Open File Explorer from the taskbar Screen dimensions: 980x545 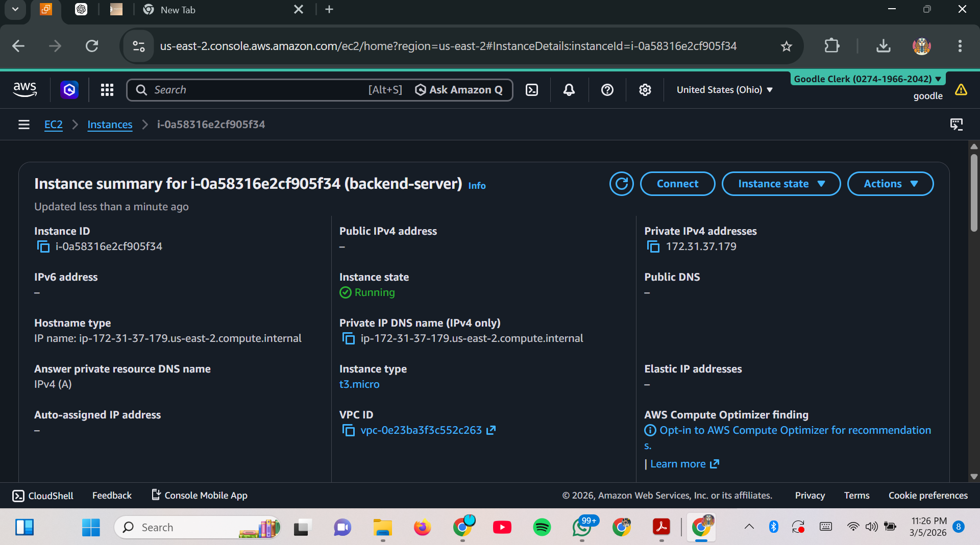coord(382,527)
